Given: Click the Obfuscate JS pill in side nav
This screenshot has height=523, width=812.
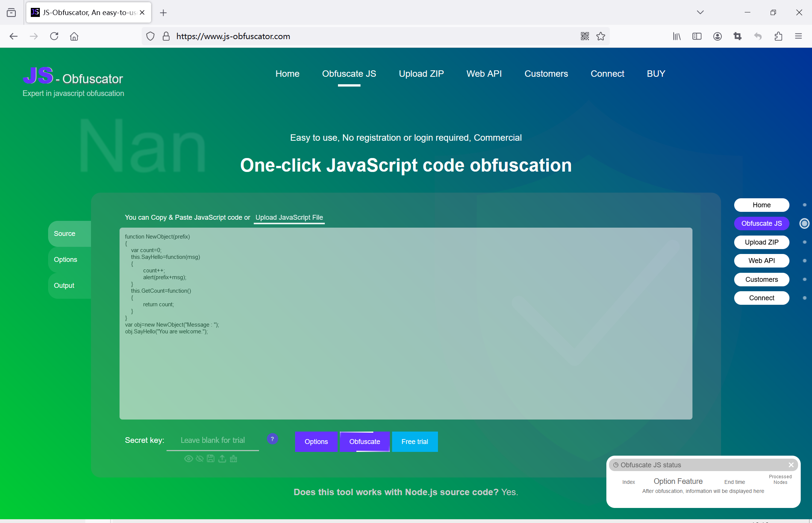Looking at the screenshot, I should click(762, 223).
